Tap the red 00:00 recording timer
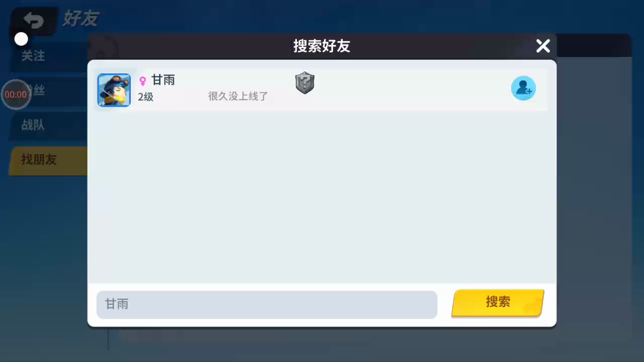 click(x=16, y=95)
